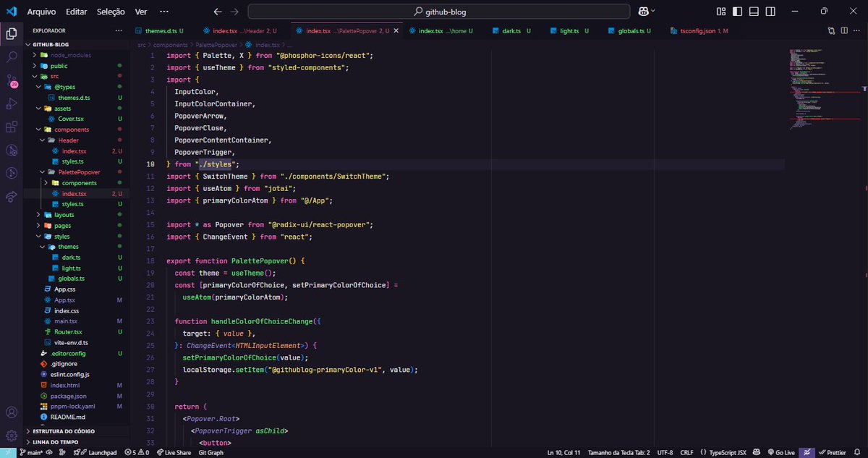Open notifications bell in status bar

(858, 452)
